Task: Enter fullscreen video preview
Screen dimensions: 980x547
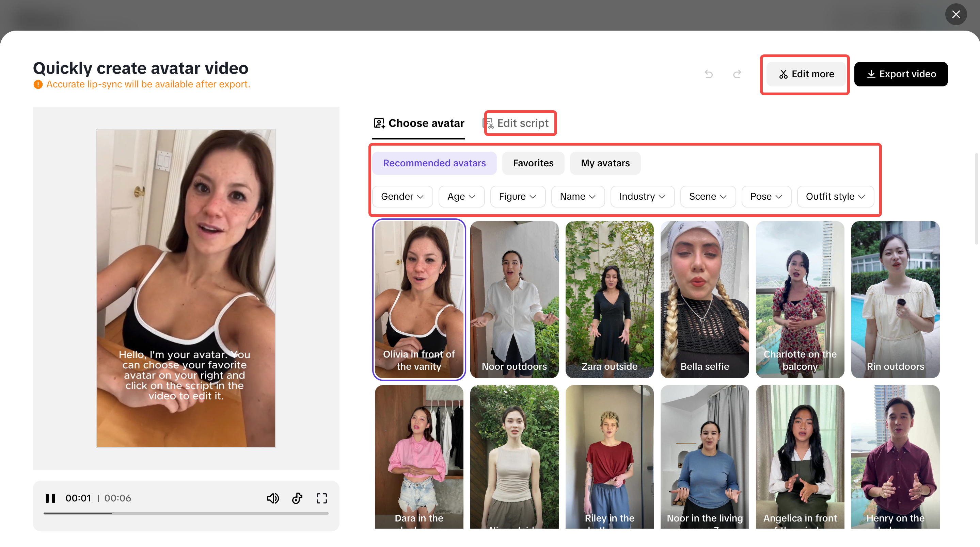Action: click(321, 498)
